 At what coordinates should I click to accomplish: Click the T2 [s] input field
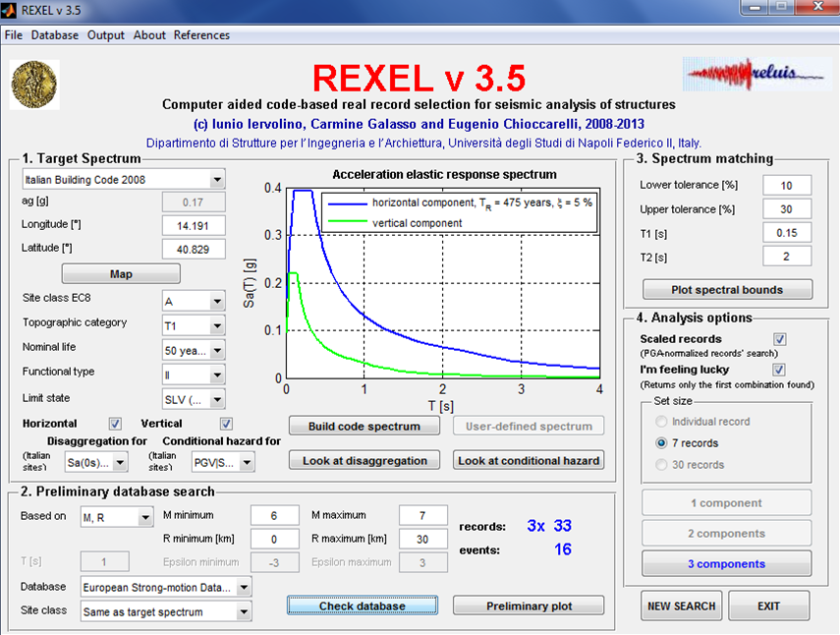tap(786, 257)
